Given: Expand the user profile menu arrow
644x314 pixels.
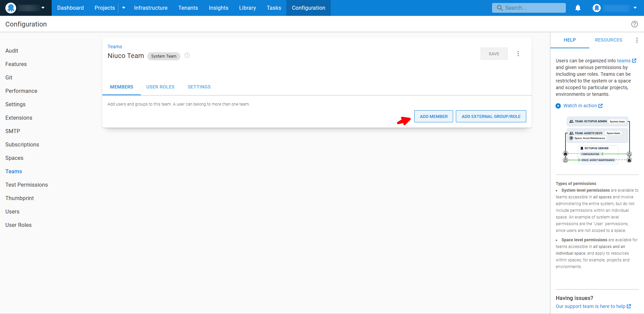Looking at the screenshot, I should 635,8.
